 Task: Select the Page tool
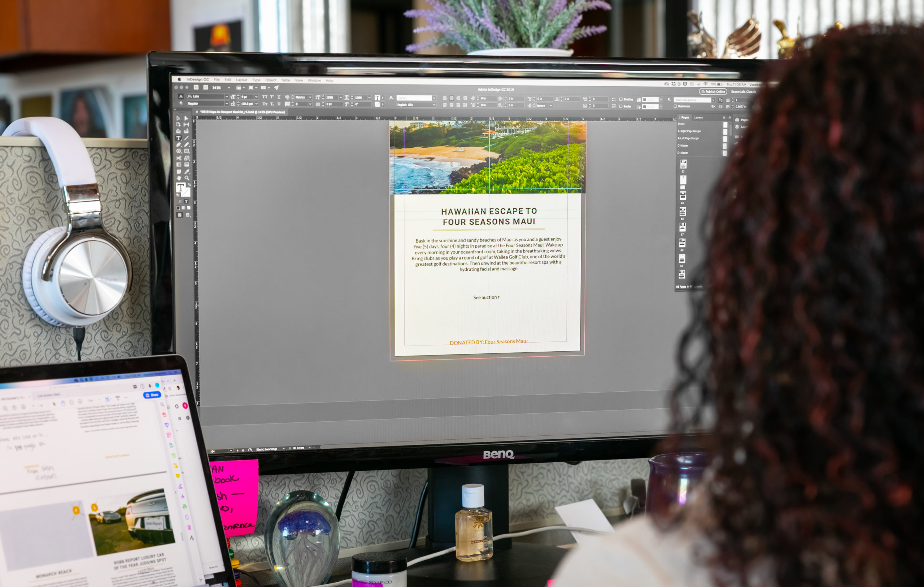(x=178, y=125)
